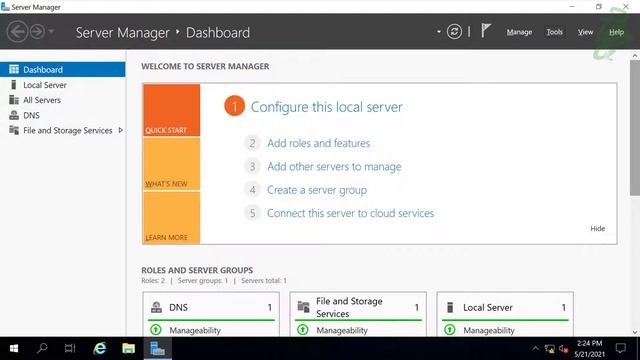Screen dimensions: 640x360
Task: Click the Local Server tile icon
Action: 450,307
